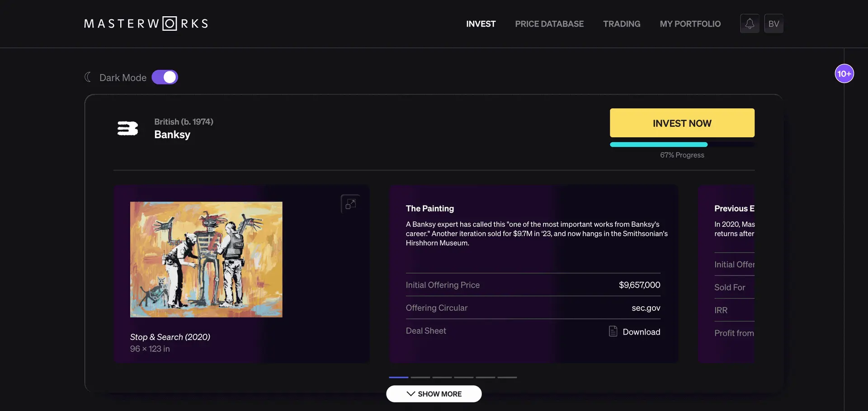Open the PRICE DATABASE page
Viewport: 868px width, 411px height.
[549, 24]
